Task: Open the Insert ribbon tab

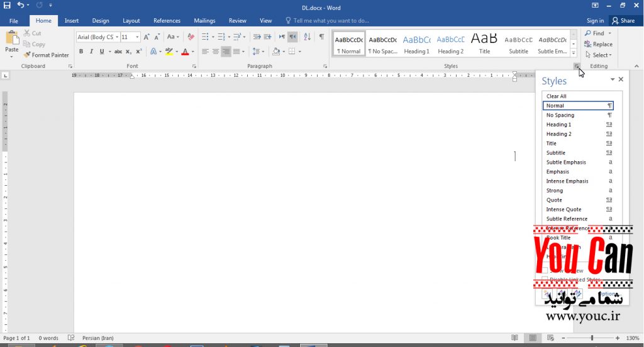Action: (72, 21)
